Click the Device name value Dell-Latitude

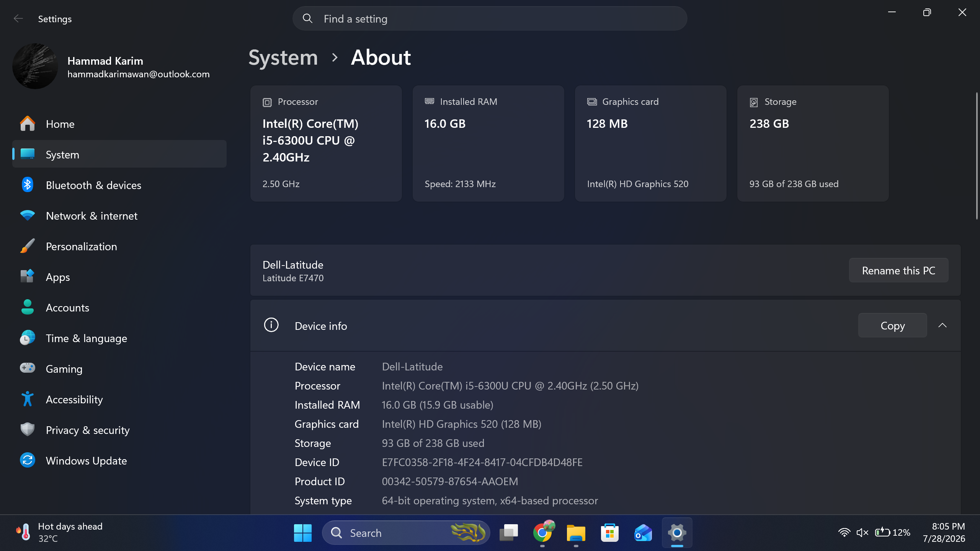(x=412, y=367)
